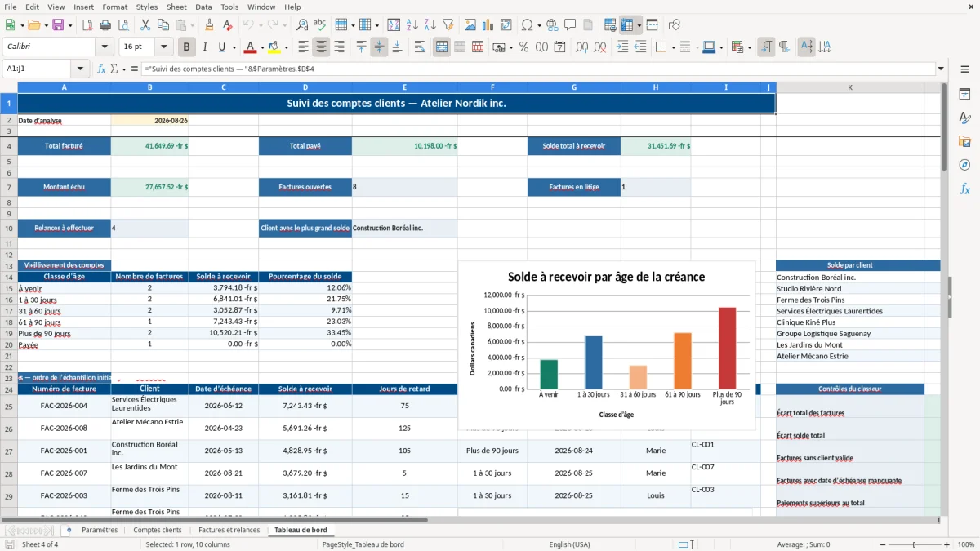Screen dimensions: 980x551
Task: Open the Sheet menu
Action: pyautogui.click(x=176, y=7)
